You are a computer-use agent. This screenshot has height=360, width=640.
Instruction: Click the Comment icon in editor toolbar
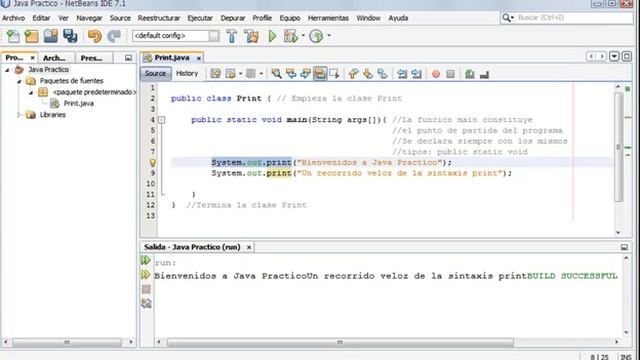[x=470, y=74]
